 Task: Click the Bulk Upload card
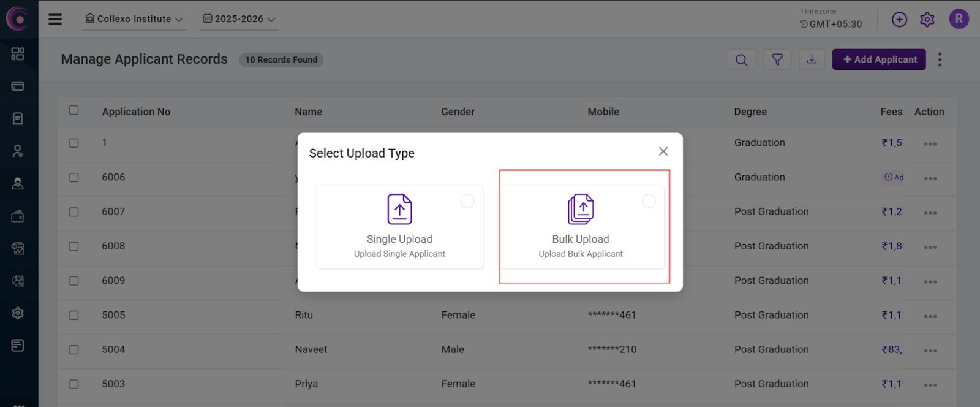click(581, 227)
